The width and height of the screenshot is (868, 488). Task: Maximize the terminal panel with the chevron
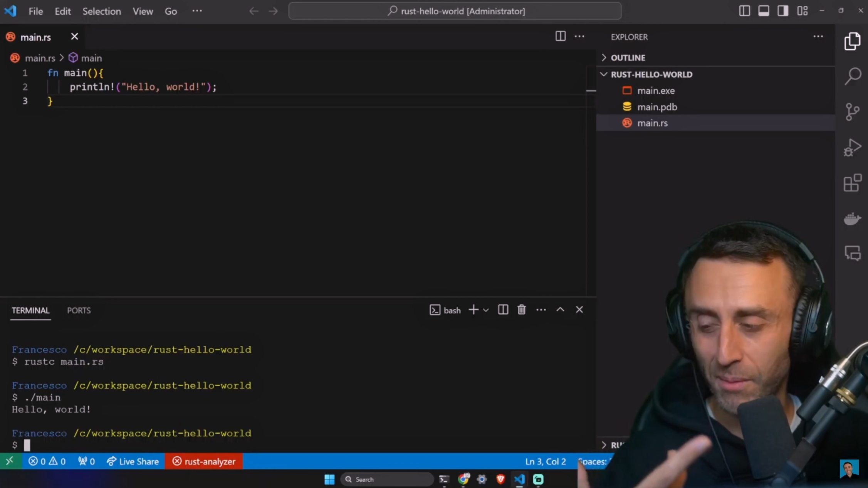[x=560, y=310]
